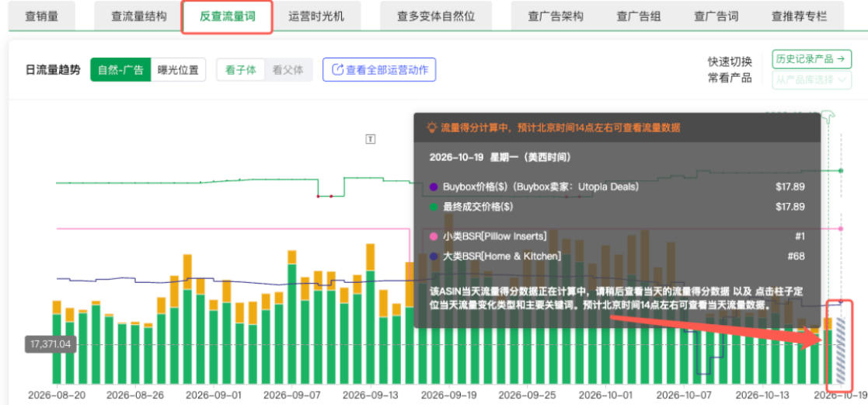Screen dimensions: 868x405
Task: Go to the 查多变体自然位 tab
Action: click(436, 16)
